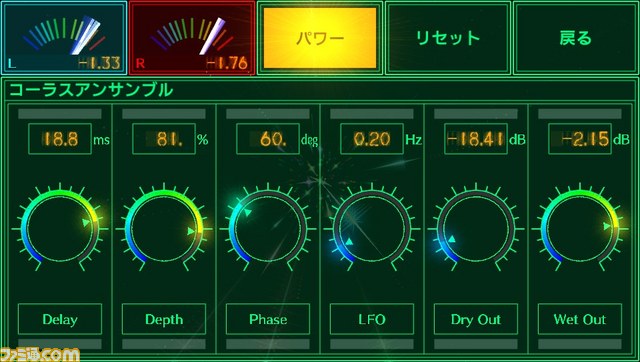Select the 0.20 Hz LFO value field
640x362 pixels.
[372, 139]
